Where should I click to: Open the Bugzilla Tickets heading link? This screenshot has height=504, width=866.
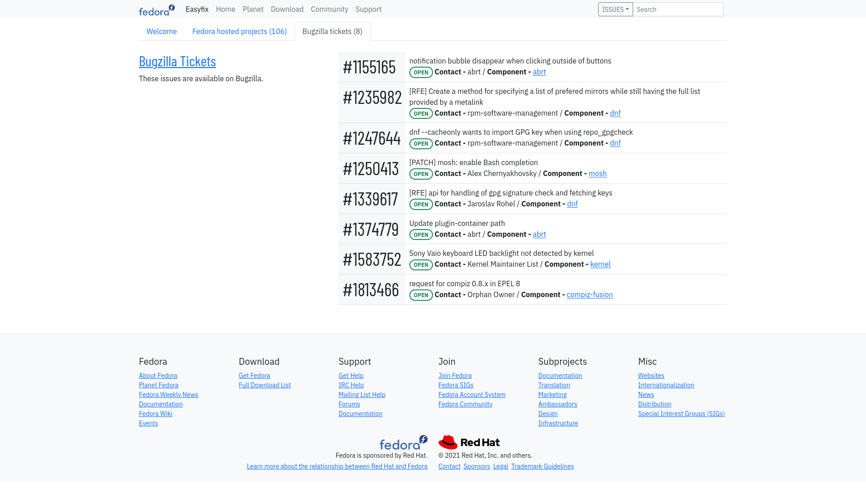[177, 61]
